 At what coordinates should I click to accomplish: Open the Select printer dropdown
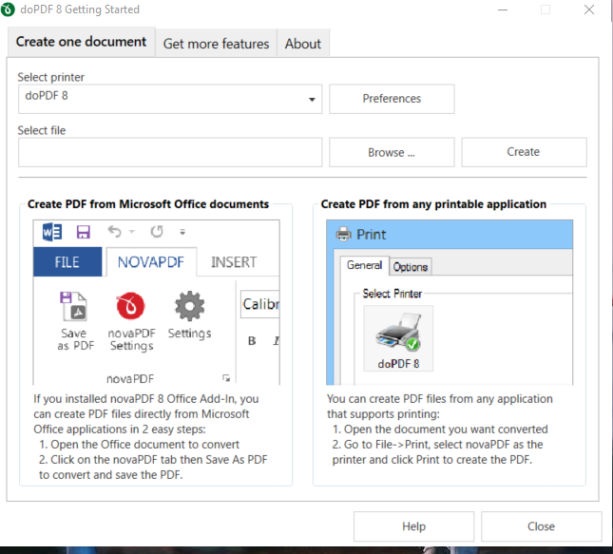[x=170, y=99]
